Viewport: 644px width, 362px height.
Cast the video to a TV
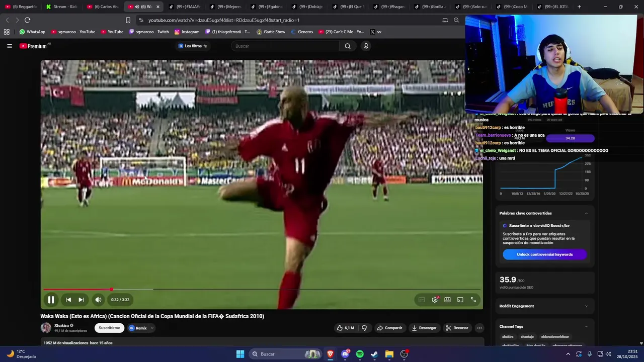(460, 300)
